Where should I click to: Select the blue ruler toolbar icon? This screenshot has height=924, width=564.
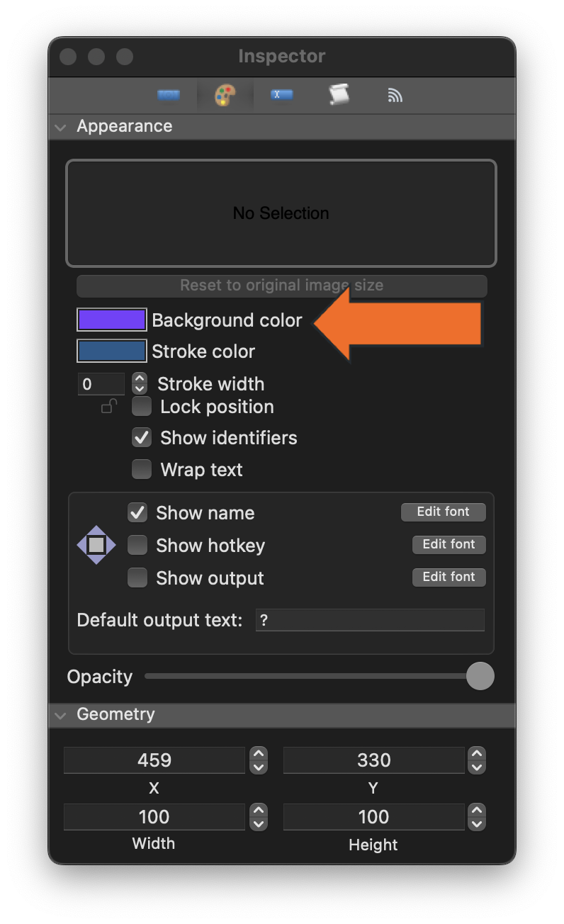pos(168,95)
